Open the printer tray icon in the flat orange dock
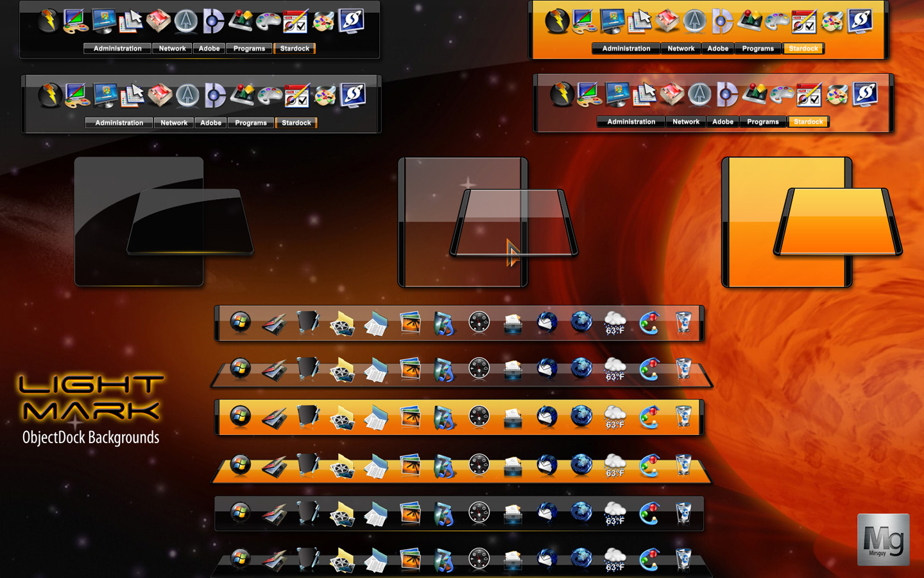This screenshot has width=924, height=578. point(513,419)
